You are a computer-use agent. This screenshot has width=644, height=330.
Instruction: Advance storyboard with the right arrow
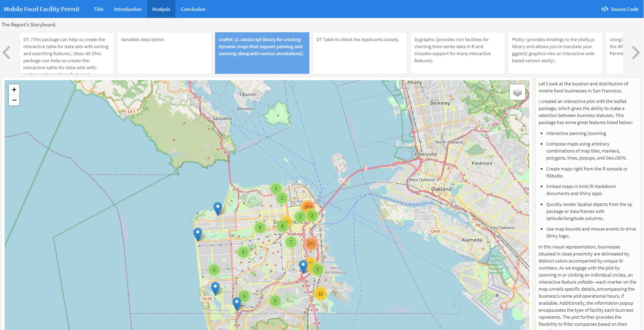point(635,53)
